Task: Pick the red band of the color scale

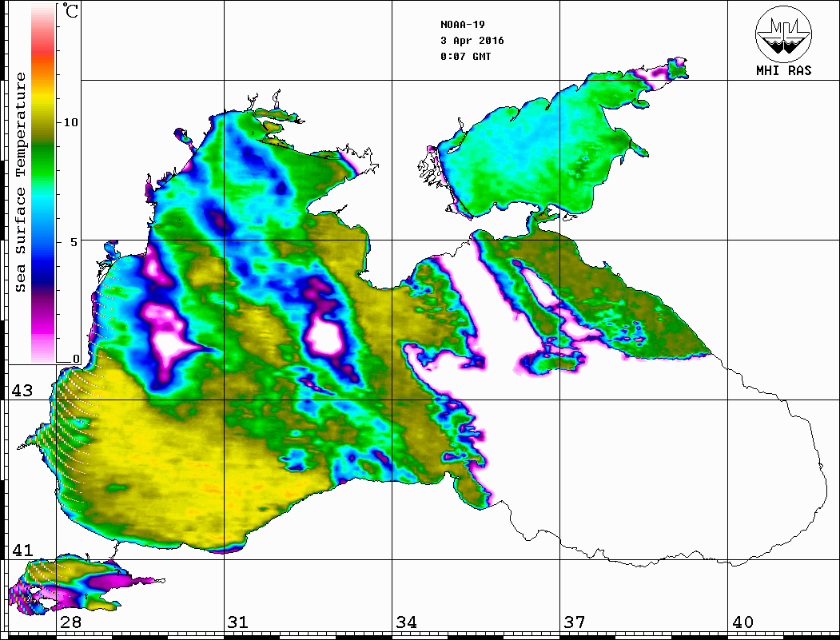Action: point(43,50)
